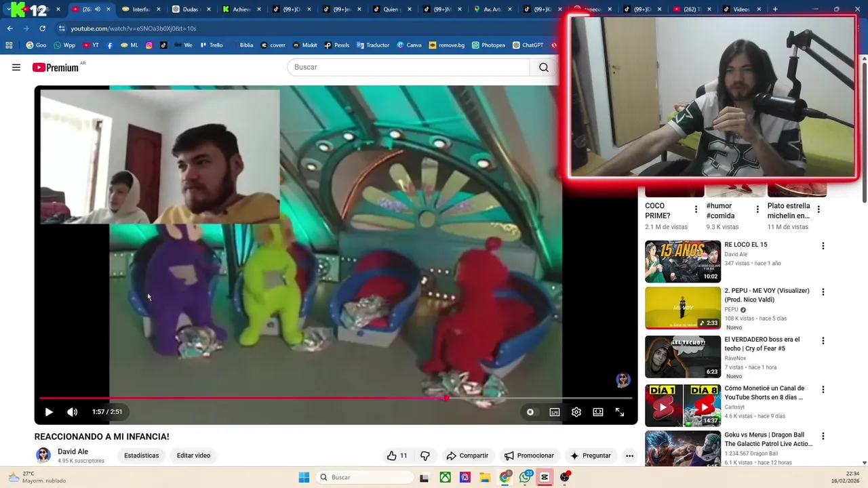Mute the video volume speaker icon
The height and width of the screenshot is (488, 868).
click(x=72, y=411)
